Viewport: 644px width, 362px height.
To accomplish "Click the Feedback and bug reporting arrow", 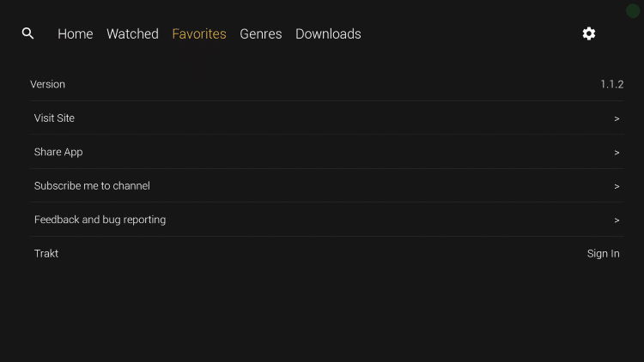I will click(617, 220).
